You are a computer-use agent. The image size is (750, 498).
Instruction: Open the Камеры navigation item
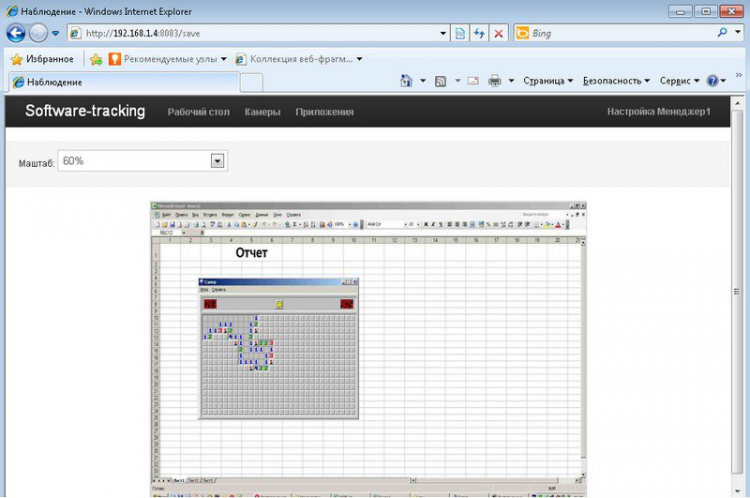(262, 112)
